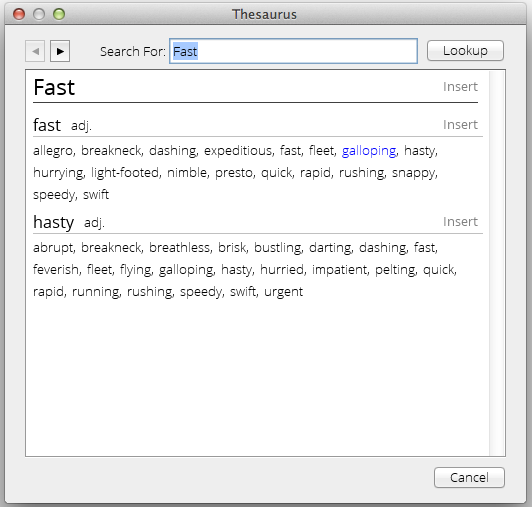Choose synonym feverish
The image size is (532, 507).
56,270
